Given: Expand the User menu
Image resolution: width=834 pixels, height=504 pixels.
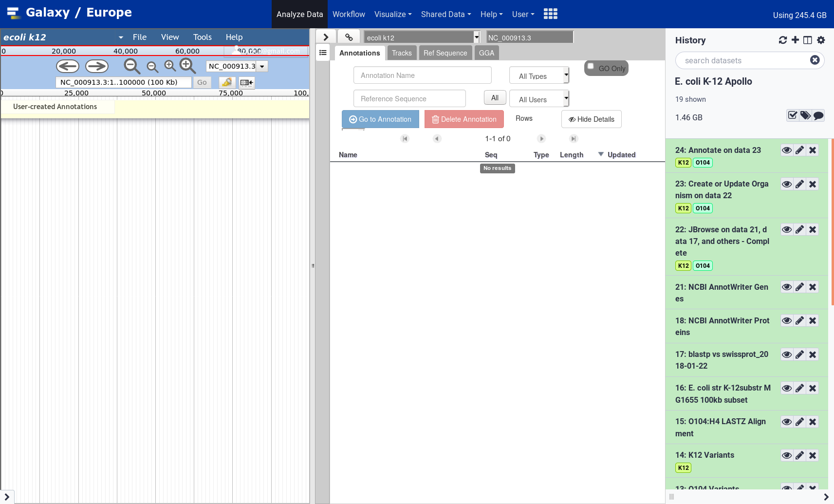Looking at the screenshot, I should coord(523,14).
